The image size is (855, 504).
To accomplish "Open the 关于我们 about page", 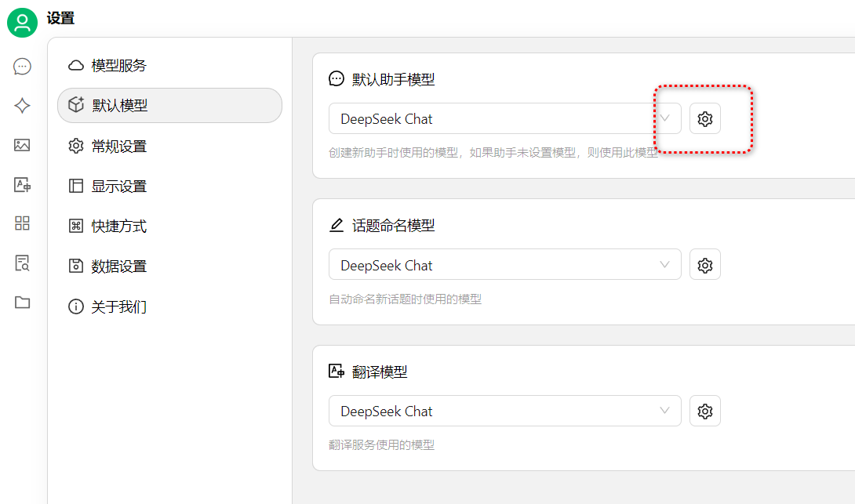I will (118, 307).
